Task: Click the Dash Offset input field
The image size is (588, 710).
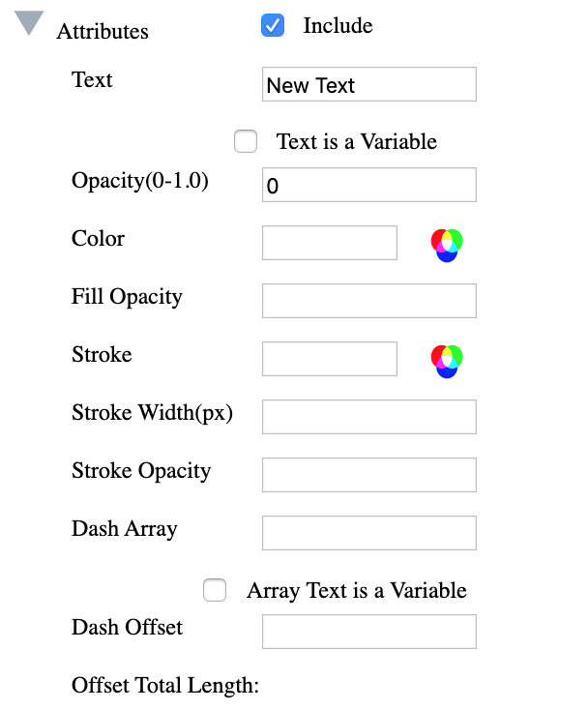Action: (368, 632)
